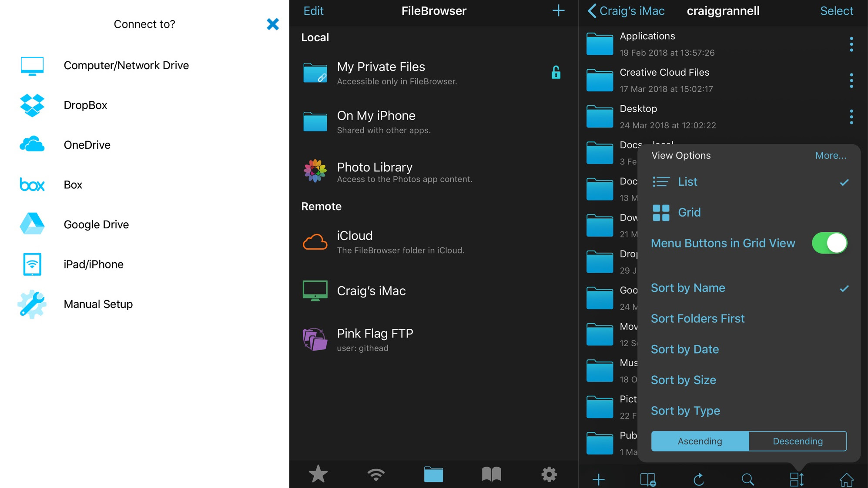Open Pink Flag FTP icon
This screenshot has height=488, width=868.
pyautogui.click(x=315, y=339)
